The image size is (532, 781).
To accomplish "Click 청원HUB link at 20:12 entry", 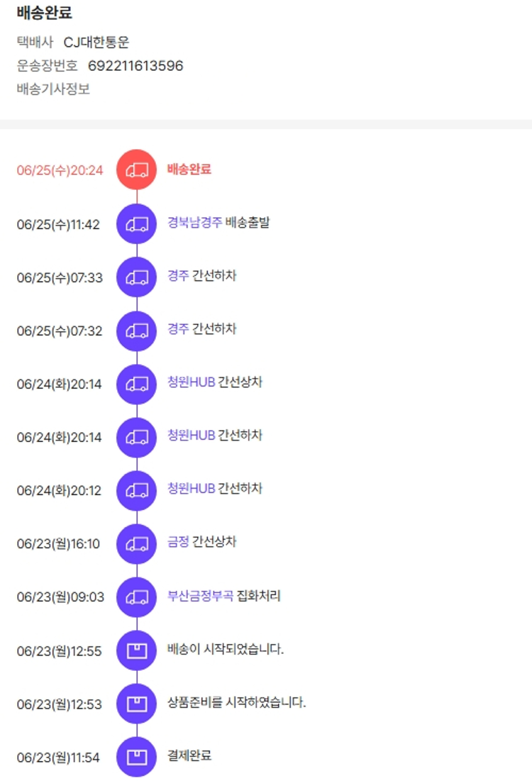I will (x=191, y=489).
